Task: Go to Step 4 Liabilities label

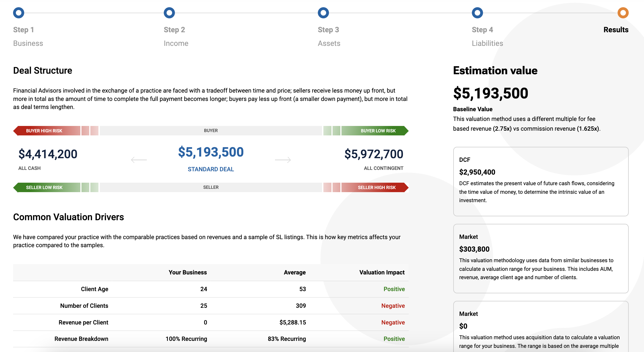Action: click(x=487, y=43)
